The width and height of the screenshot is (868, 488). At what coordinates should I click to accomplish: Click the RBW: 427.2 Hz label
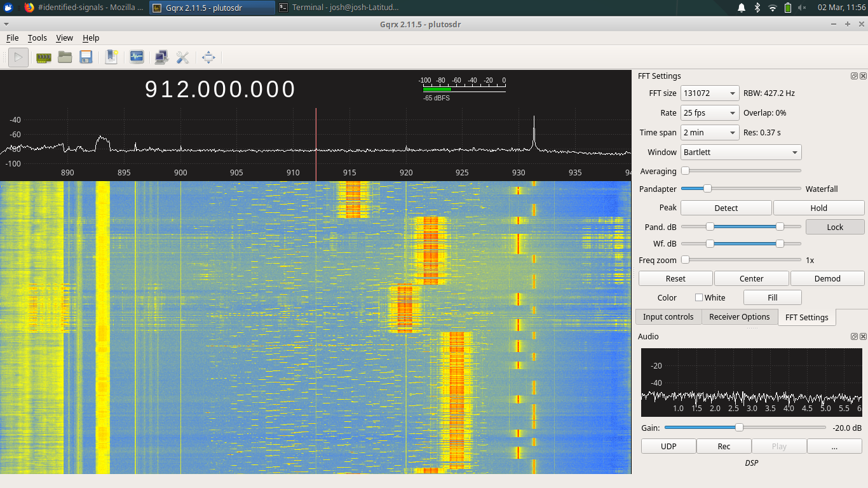coord(769,93)
